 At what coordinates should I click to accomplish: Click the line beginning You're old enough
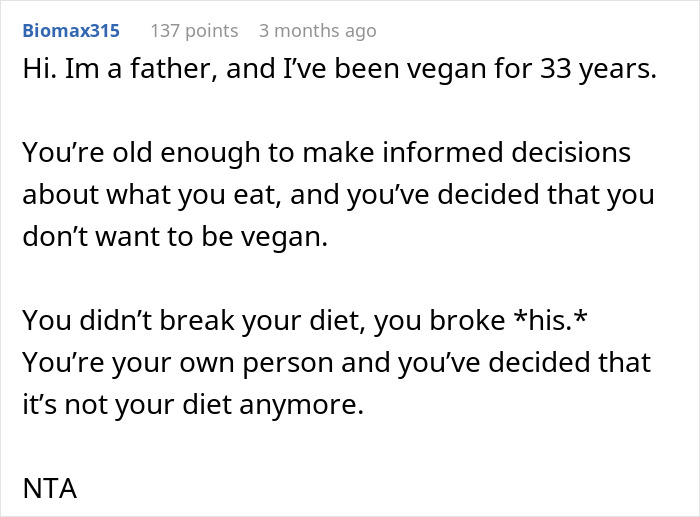[x=326, y=154]
